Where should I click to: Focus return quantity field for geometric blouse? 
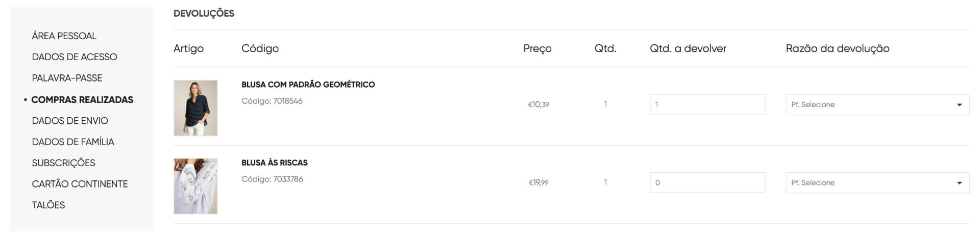tap(707, 104)
